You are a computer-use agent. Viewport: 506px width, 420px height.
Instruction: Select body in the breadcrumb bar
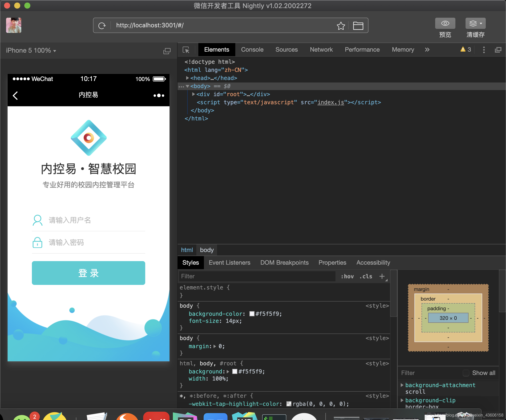[207, 250]
